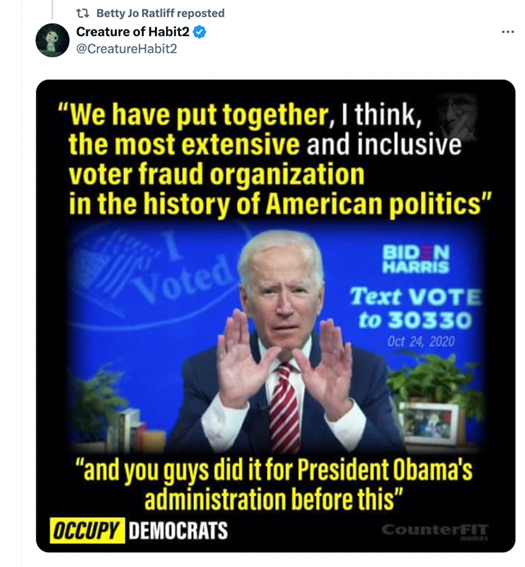This screenshot has width=525, height=567.
Task: Click the faded portrait in the meme's corner
Action: pos(457,116)
